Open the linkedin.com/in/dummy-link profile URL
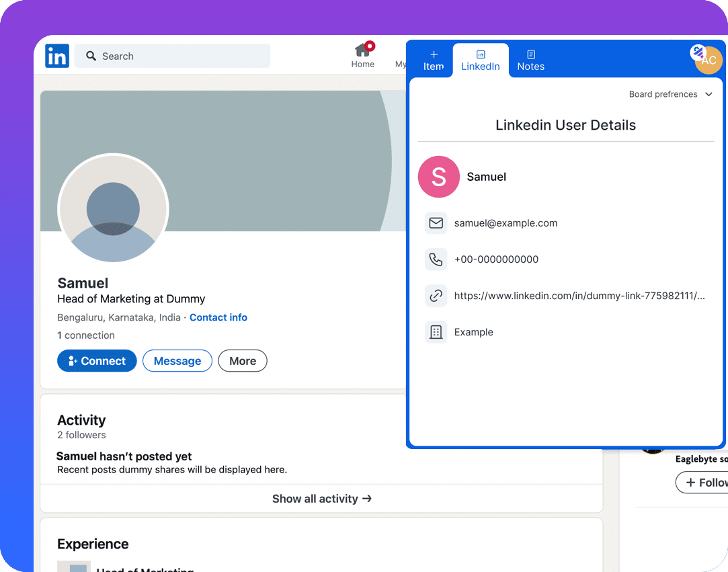Viewport: 728px width, 572px height. pos(579,296)
